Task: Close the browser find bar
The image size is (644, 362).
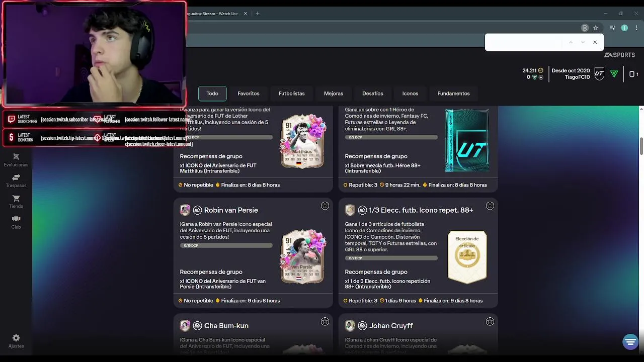Action: tap(595, 42)
